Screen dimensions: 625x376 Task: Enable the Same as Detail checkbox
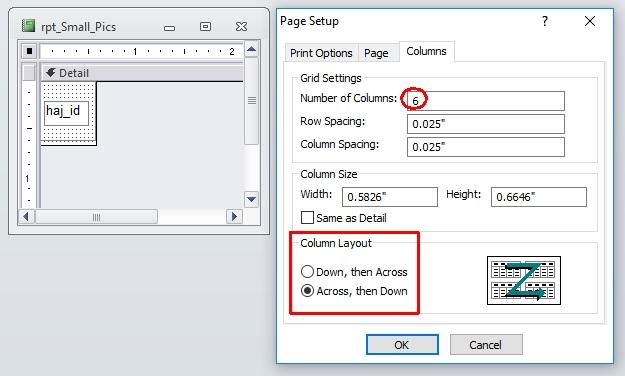pos(307,218)
